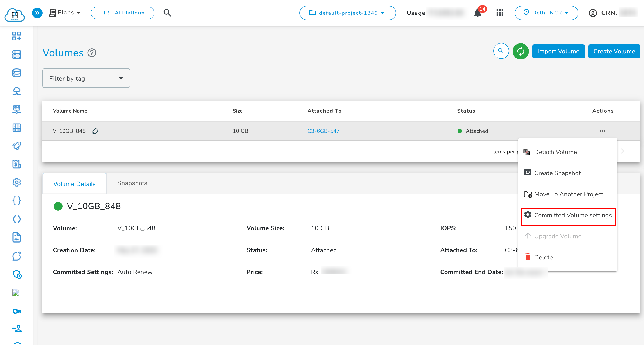Open the Delhi-NCR region dropdown

point(546,13)
